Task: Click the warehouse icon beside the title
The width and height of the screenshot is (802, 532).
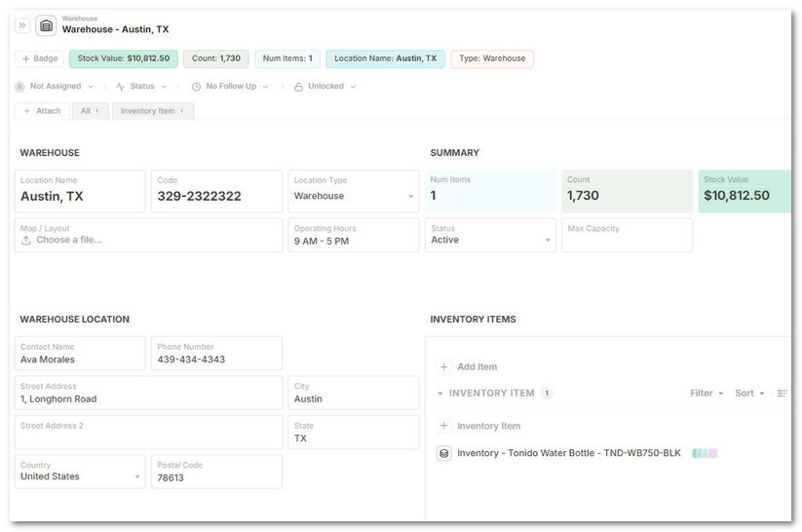Action: [x=46, y=25]
